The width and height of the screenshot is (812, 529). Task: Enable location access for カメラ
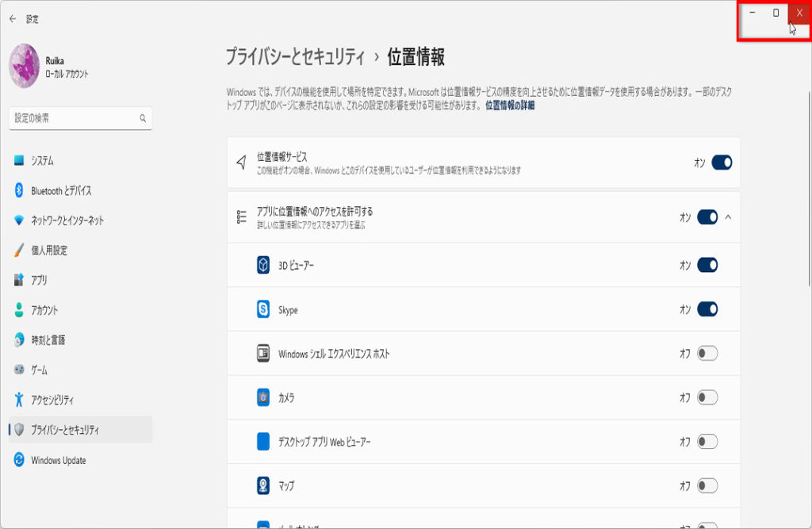(707, 397)
